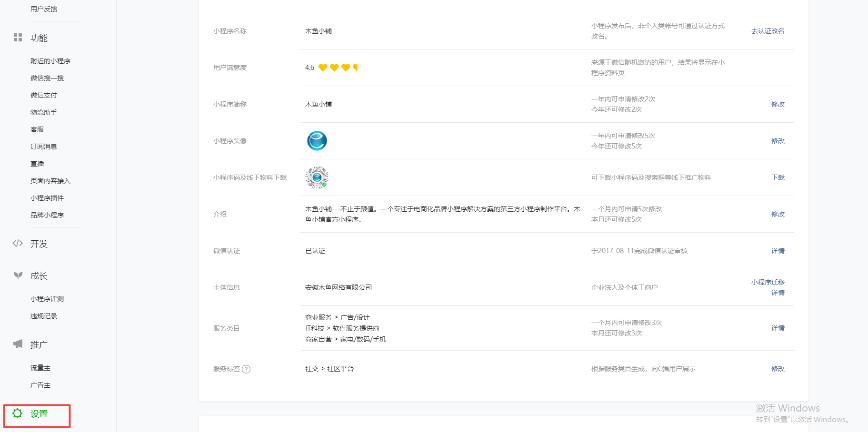
Task: Select the 4.6 rating value
Action: click(310, 68)
